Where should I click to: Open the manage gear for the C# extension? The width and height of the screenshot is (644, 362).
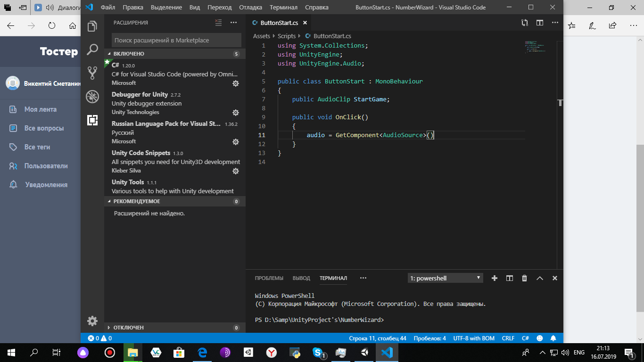click(236, 83)
